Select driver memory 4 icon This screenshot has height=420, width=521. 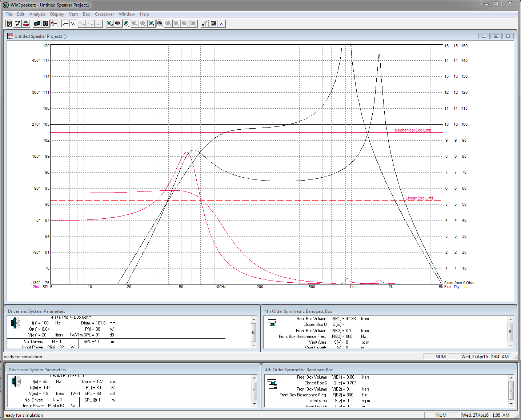(x=143, y=24)
